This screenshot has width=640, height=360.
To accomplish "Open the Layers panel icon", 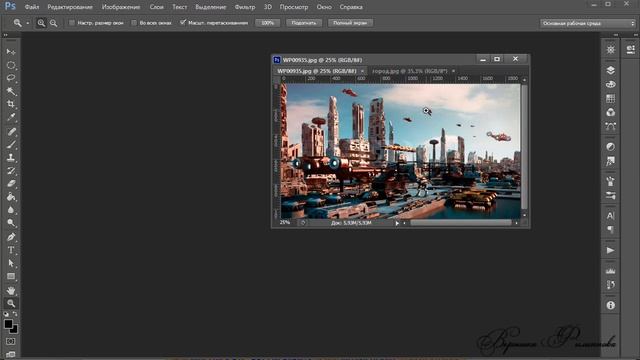I will (611, 70).
